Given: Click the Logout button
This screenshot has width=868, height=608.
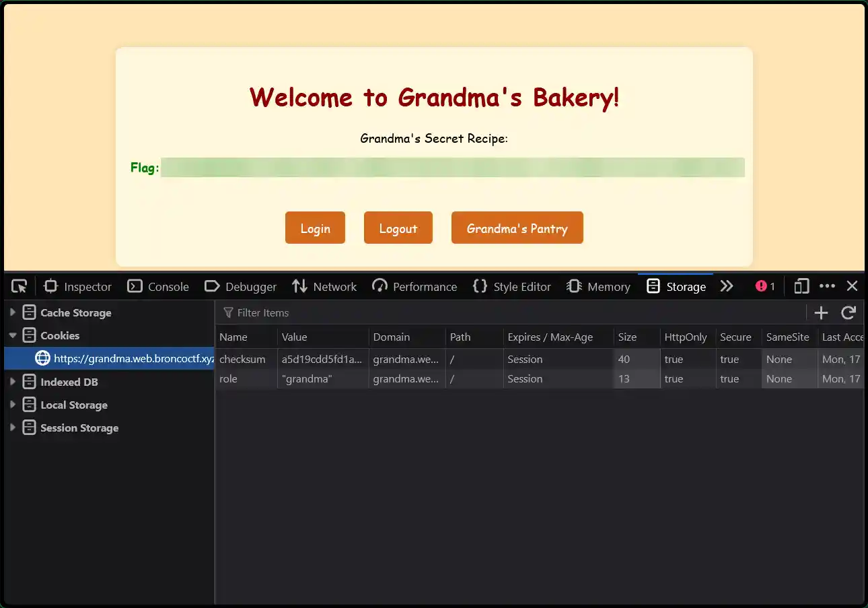Looking at the screenshot, I should [398, 228].
